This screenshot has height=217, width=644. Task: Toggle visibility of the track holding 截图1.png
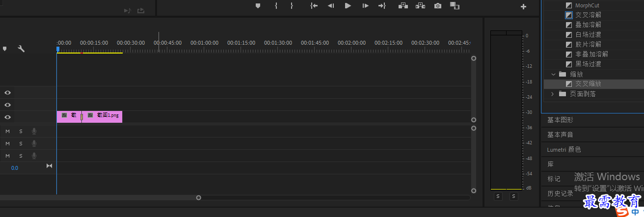tap(7, 117)
